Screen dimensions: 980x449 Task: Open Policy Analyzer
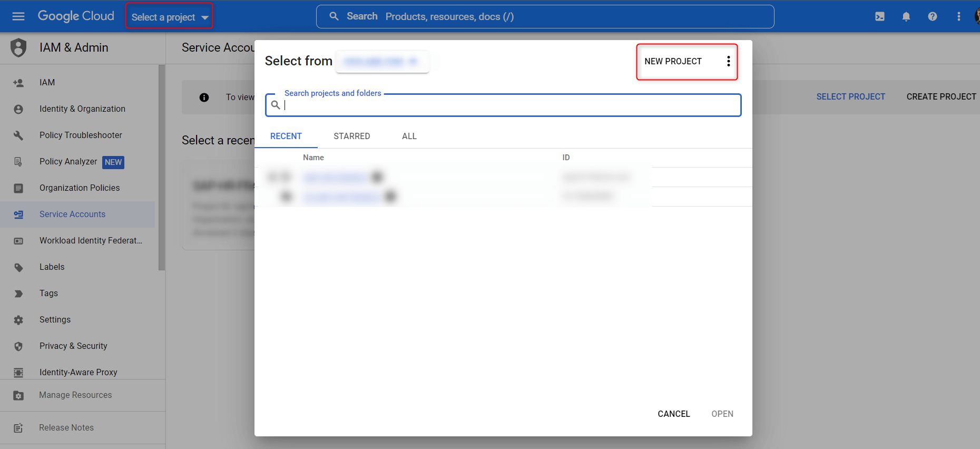tap(68, 161)
